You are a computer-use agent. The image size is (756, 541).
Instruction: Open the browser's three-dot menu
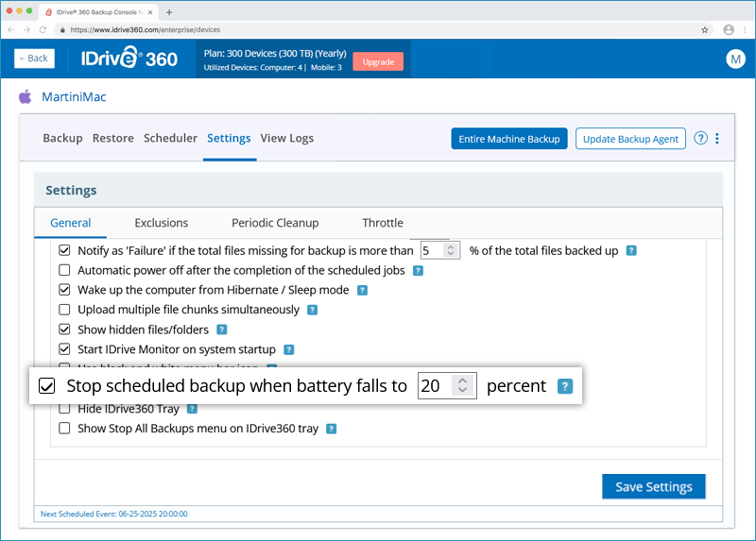coord(745,30)
